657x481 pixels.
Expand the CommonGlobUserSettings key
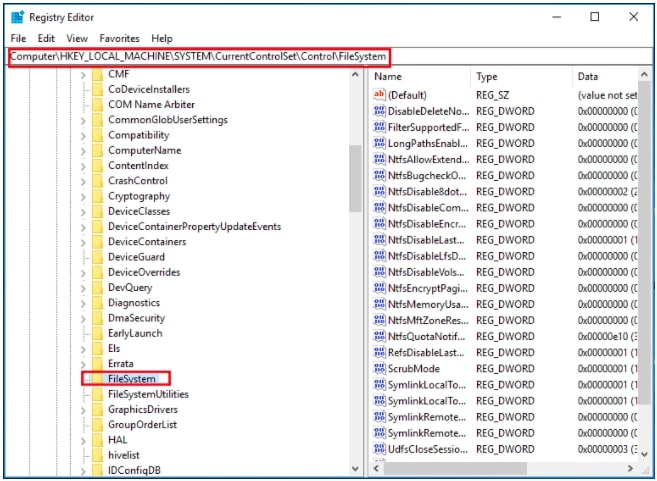click(x=83, y=120)
